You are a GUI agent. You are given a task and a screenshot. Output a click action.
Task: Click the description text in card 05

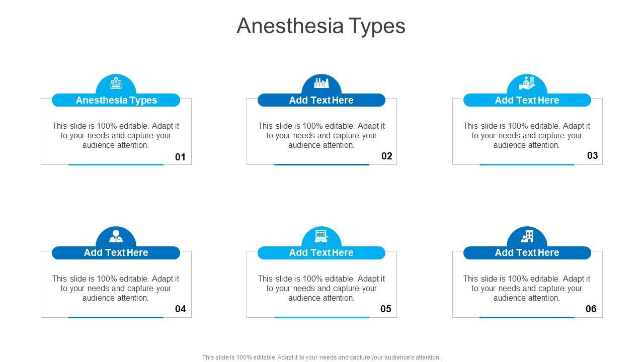321,288
